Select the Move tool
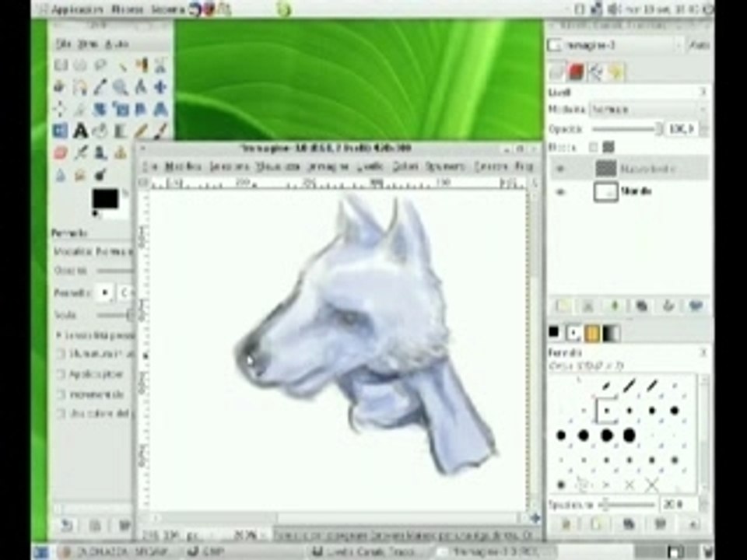747x560 pixels. click(160, 86)
